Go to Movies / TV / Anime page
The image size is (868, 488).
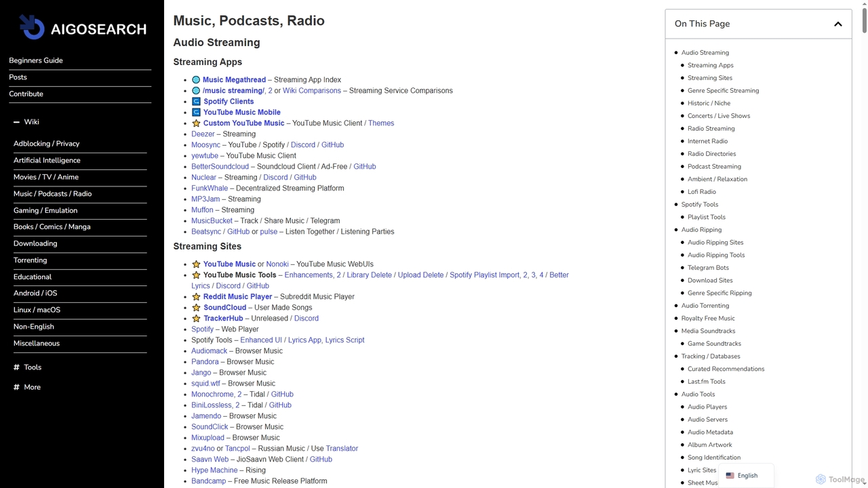(x=46, y=177)
